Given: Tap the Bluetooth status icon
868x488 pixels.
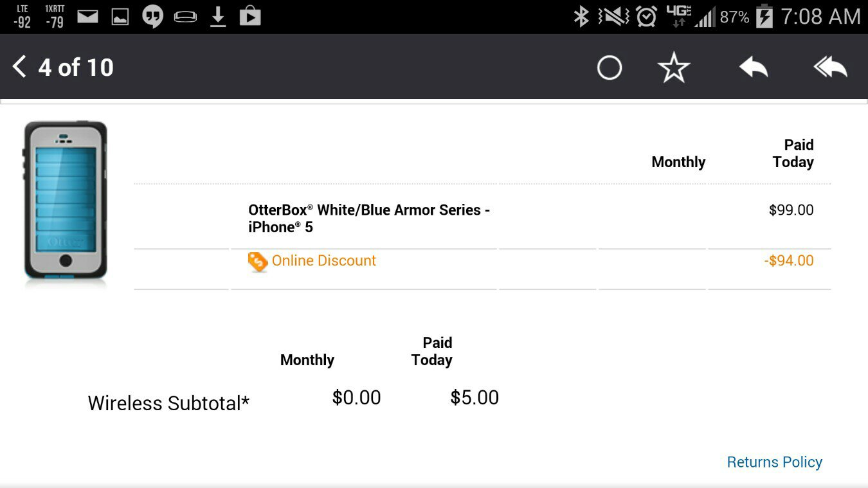Looking at the screenshot, I should (x=581, y=17).
